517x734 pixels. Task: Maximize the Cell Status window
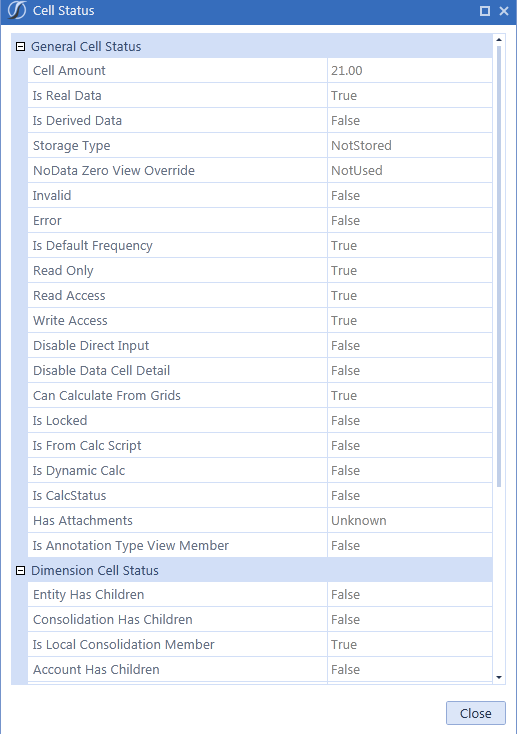[x=485, y=11]
